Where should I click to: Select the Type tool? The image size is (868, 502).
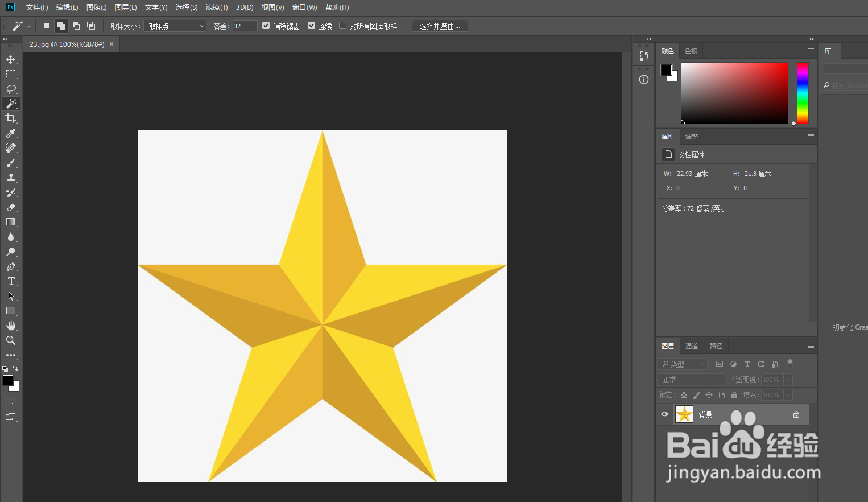tap(11, 281)
